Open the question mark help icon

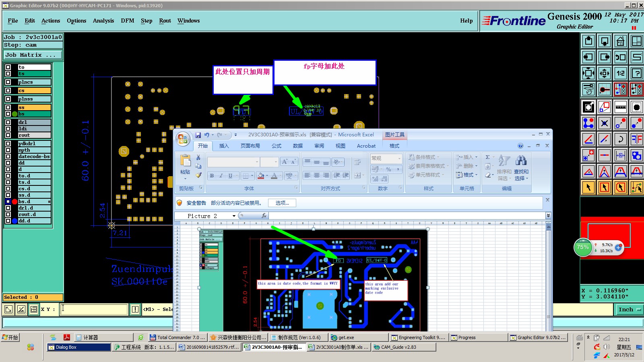[636, 73]
